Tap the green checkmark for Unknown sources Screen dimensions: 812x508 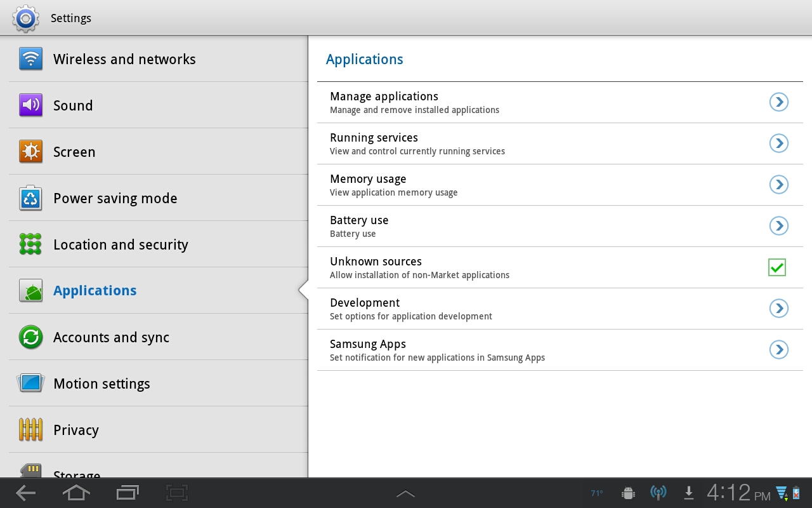click(x=776, y=267)
